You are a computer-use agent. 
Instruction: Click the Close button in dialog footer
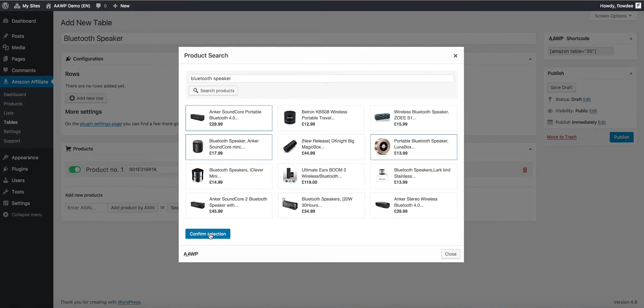450,254
